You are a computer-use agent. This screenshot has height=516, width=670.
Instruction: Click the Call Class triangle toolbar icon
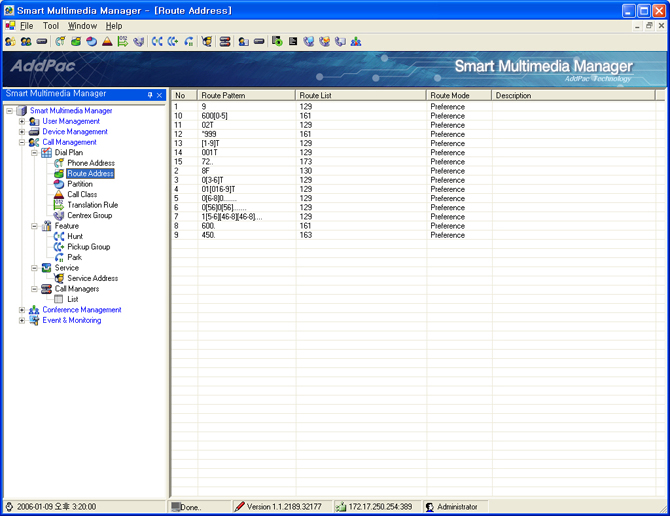[107, 42]
